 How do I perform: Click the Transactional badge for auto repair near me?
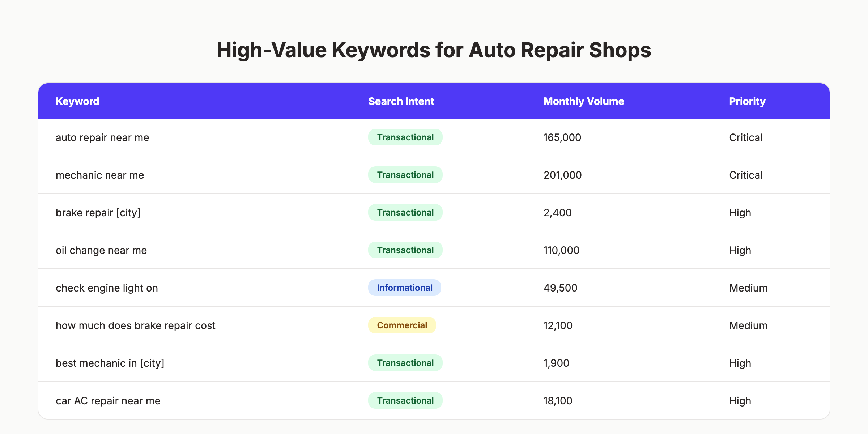(x=405, y=137)
